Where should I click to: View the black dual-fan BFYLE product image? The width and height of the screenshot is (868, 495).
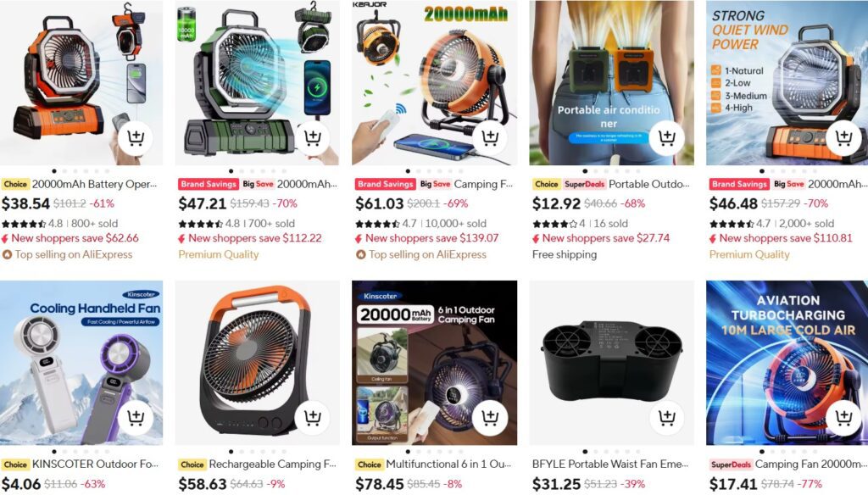click(612, 363)
